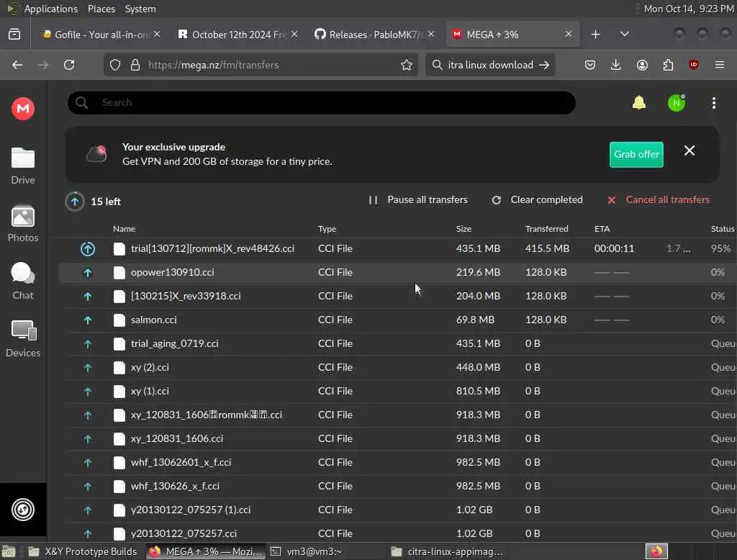This screenshot has width=737, height=560.
Task: Click the site padlock icon
Action: click(x=135, y=65)
